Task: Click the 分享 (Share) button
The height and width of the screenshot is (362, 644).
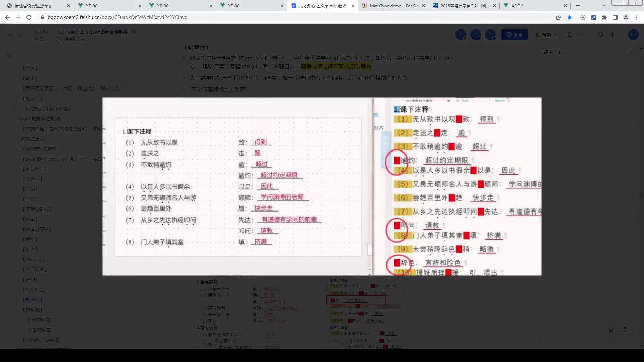Action: (514, 34)
